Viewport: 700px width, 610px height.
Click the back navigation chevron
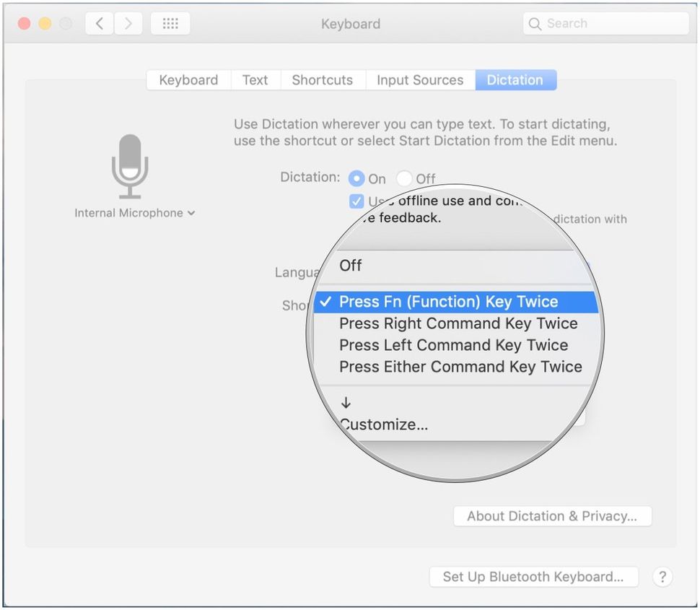pyautogui.click(x=99, y=22)
